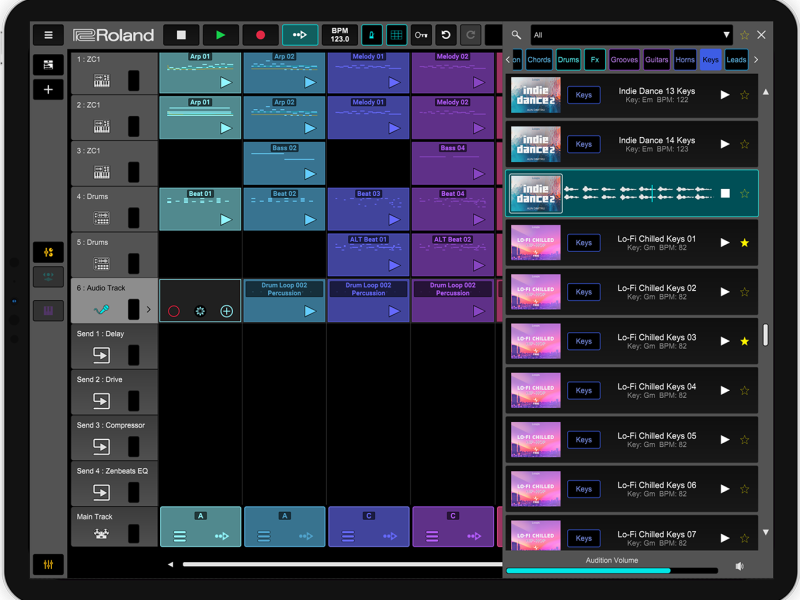Adjust the Audition Volume slider
Viewport: 800px width, 600px height.
(x=612, y=571)
